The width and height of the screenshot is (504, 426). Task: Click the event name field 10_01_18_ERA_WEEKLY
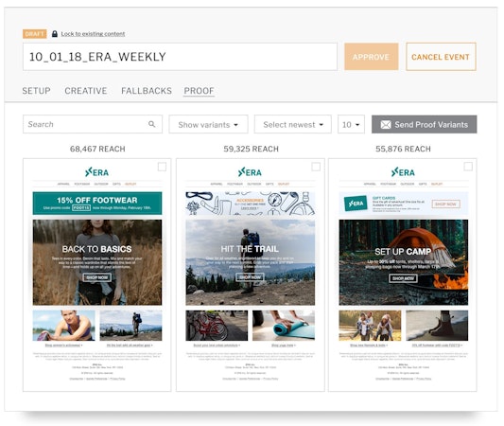[x=180, y=57]
